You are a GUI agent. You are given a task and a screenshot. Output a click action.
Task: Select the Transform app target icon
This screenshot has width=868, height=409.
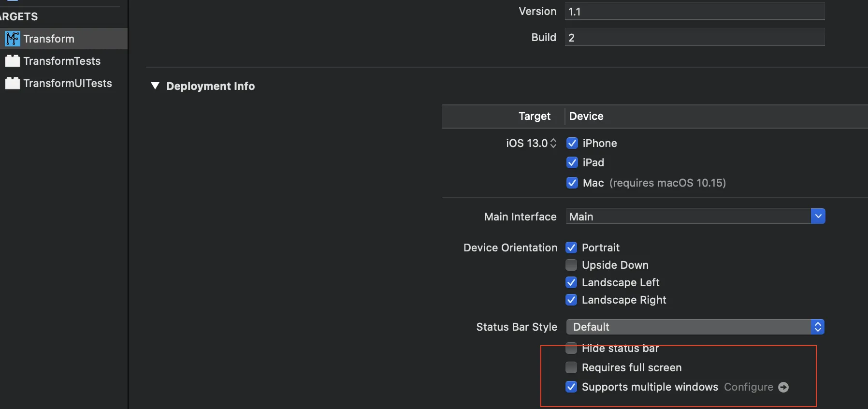coord(13,39)
